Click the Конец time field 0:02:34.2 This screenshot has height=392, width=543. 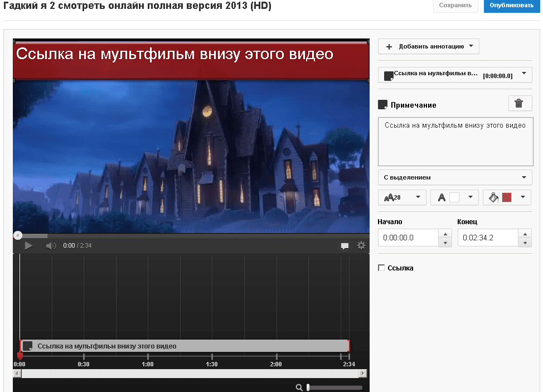[488, 238]
